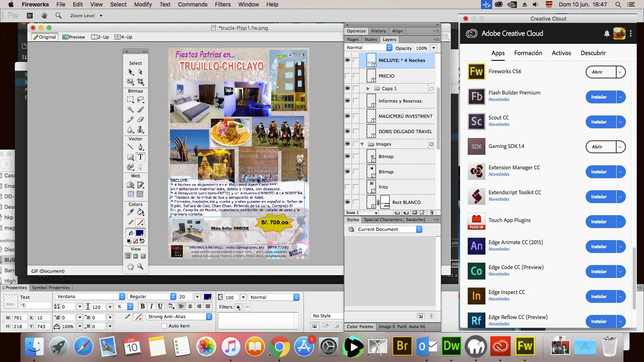The height and width of the screenshot is (362, 644).
Task: Open dropdown arrow beside Fireworks CS6 Abrir
Action: coord(620,72)
